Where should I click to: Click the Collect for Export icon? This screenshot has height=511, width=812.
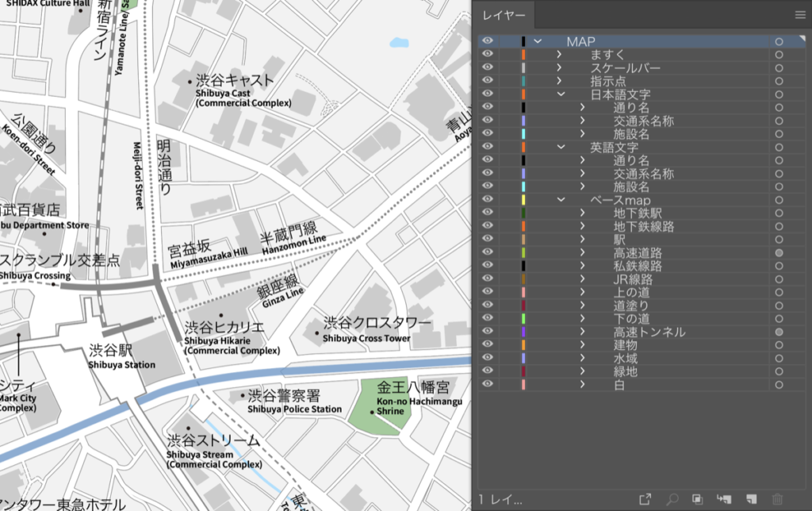point(645,499)
